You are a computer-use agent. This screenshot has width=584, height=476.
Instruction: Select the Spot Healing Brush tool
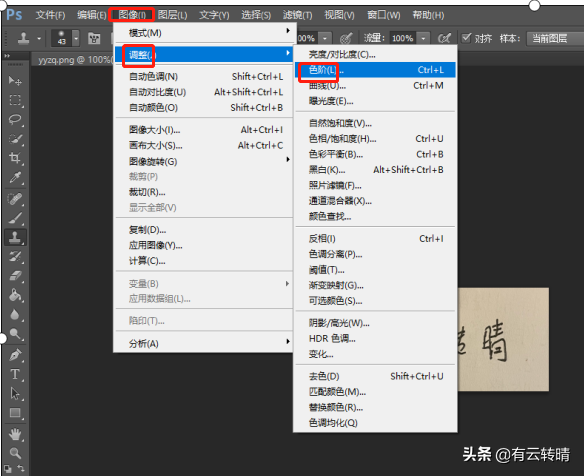[15, 199]
